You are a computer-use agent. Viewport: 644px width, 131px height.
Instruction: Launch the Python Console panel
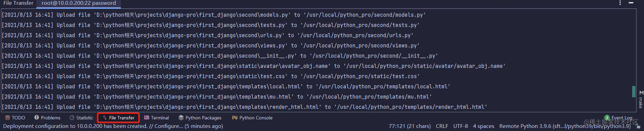[x=252, y=118]
